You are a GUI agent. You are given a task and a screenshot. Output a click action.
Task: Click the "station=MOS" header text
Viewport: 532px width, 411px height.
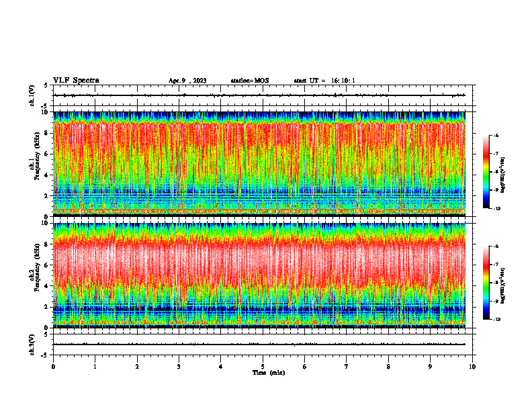250,81
